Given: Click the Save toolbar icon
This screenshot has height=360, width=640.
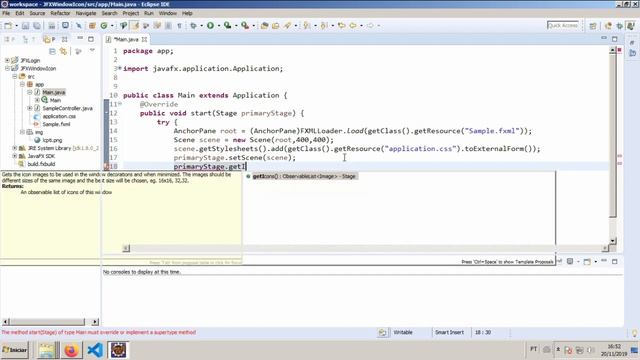Looking at the screenshot, I should (25, 26).
